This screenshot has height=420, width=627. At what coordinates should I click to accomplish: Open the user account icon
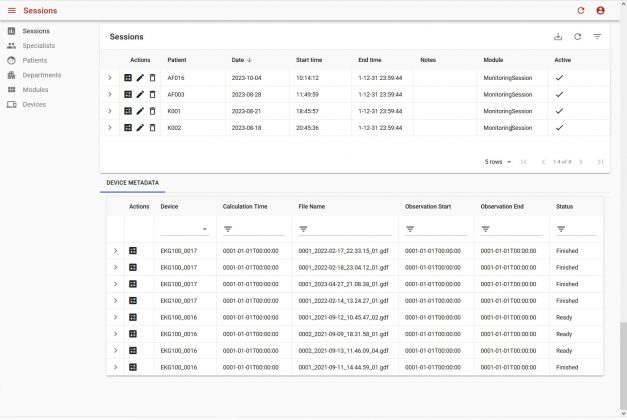(x=600, y=10)
